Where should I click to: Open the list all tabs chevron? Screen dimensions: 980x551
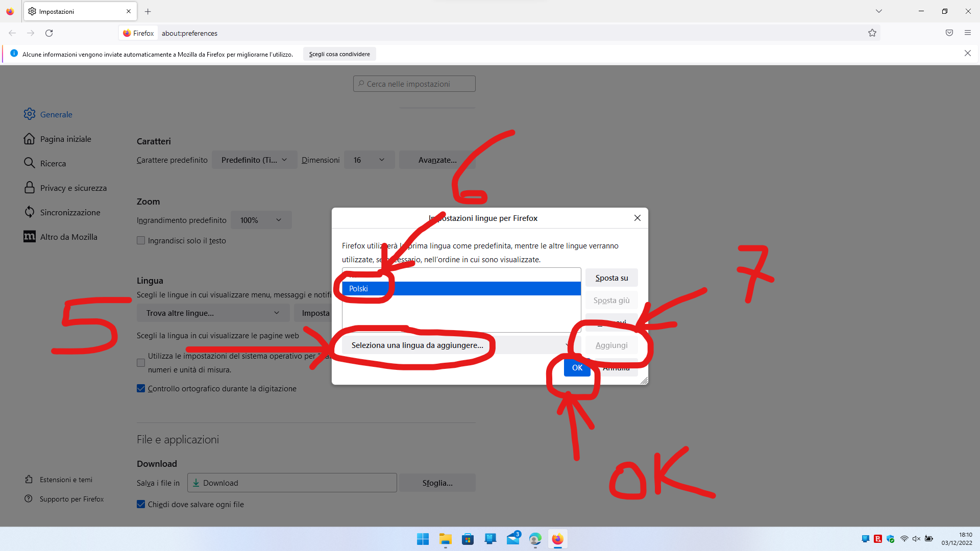tap(878, 11)
